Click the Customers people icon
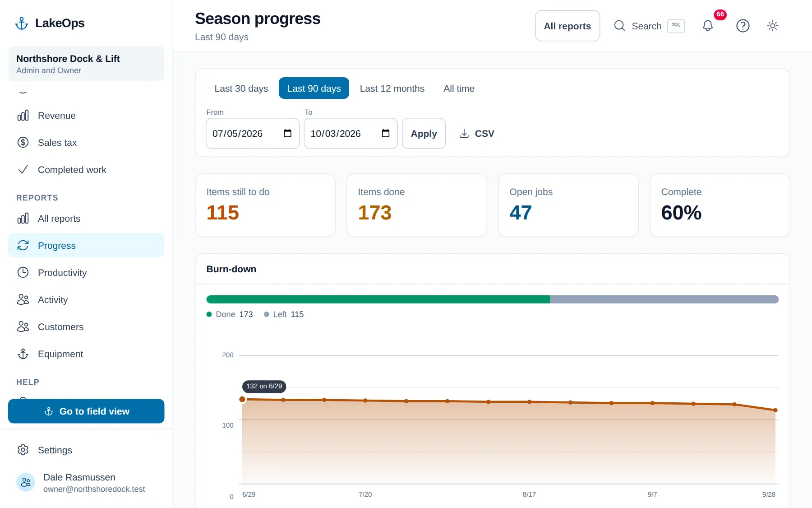The height and width of the screenshot is (508, 812). click(x=23, y=327)
